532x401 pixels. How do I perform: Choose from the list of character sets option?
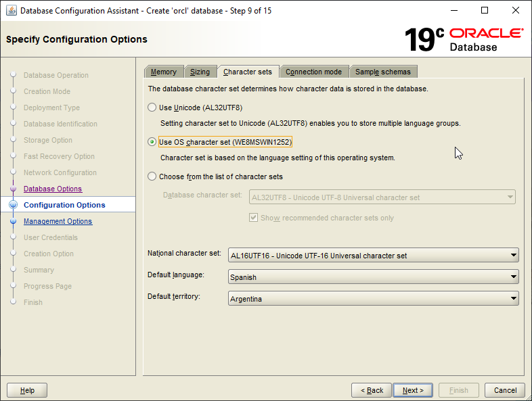pyautogui.click(x=152, y=176)
